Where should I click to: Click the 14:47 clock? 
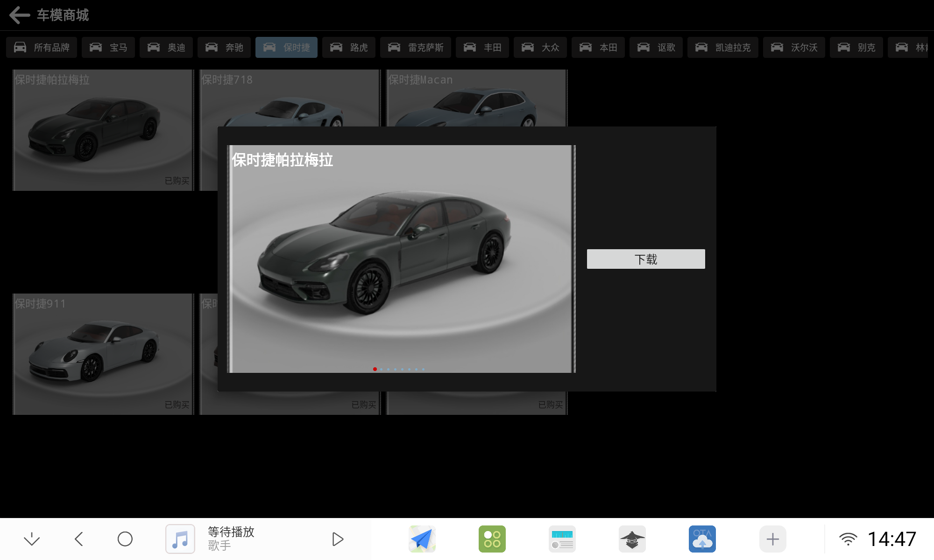point(892,539)
